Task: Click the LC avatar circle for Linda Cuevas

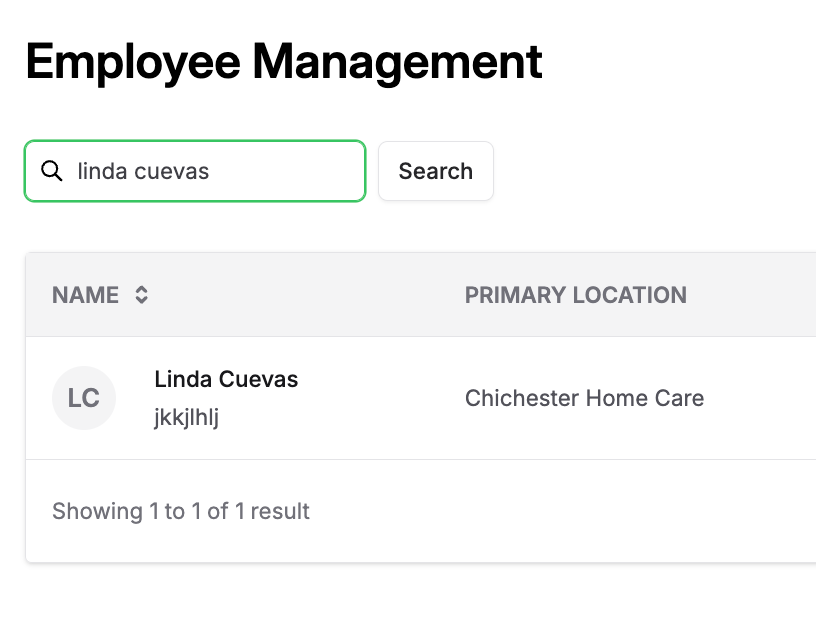Action: pos(84,398)
